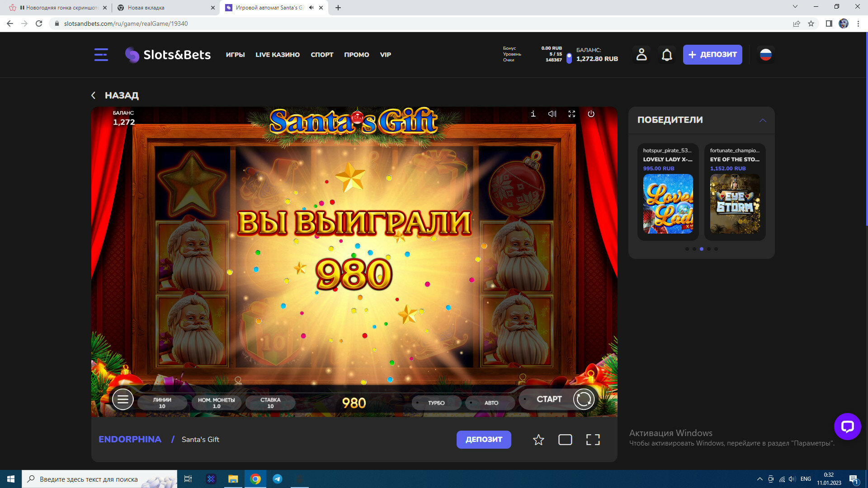Open the in-game round menu button
868x488 pixels.
pos(123,399)
